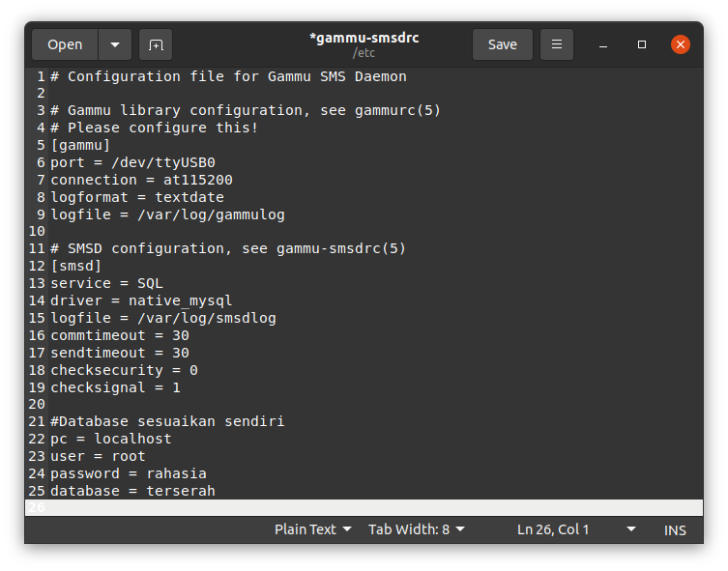Viewport: 728px width, 571px height.
Task: Click the /etc path subtitle
Action: coord(364,53)
